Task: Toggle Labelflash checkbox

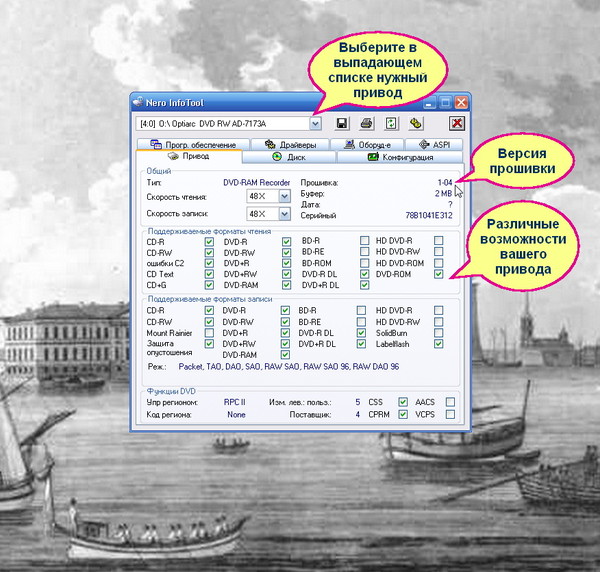Action: click(x=439, y=344)
